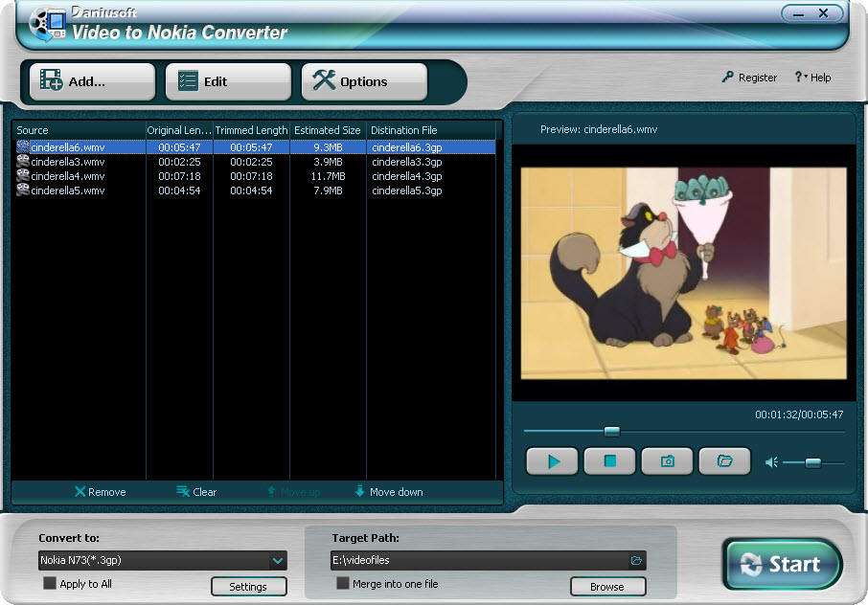Open the Edit video button

(x=228, y=81)
